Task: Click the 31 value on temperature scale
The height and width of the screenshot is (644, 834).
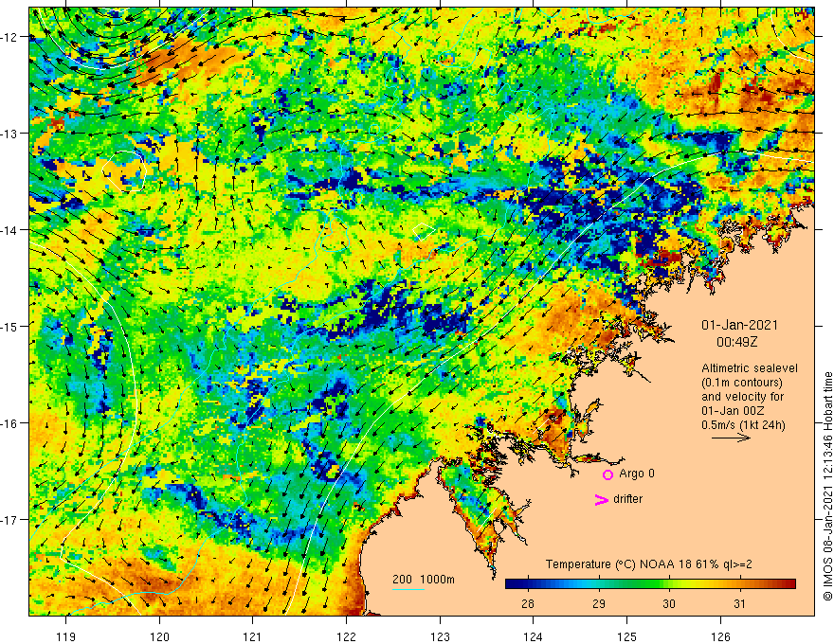Action: coord(739,603)
